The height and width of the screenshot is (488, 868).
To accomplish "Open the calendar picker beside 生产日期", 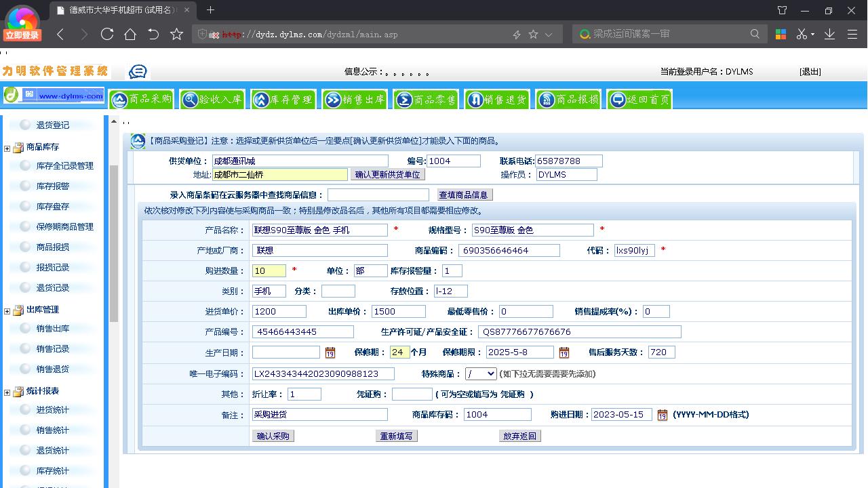I will 330,352.
